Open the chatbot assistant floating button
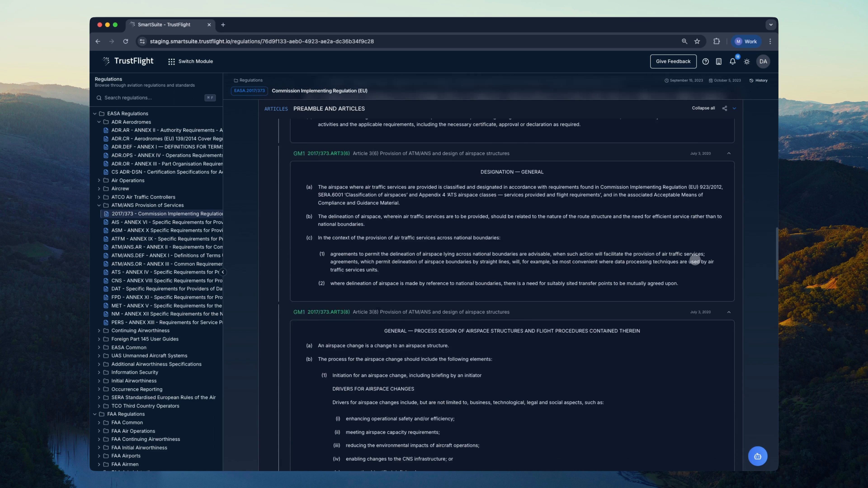868x488 pixels. [x=757, y=456]
